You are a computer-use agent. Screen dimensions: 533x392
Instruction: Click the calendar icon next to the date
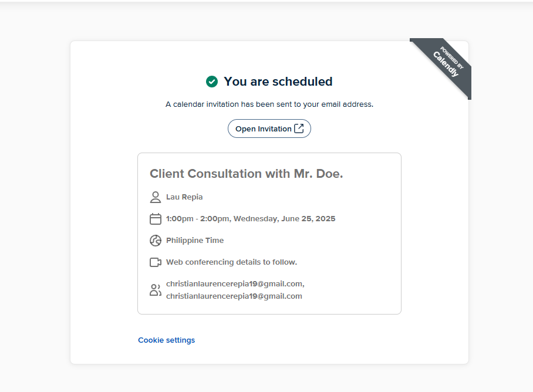coord(156,219)
